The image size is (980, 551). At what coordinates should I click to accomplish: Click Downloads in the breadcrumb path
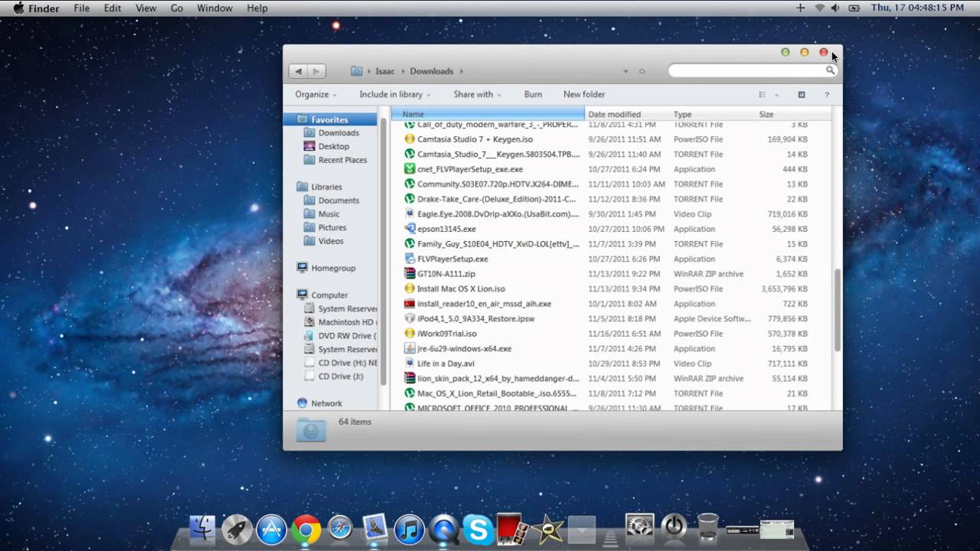[432, 71]
